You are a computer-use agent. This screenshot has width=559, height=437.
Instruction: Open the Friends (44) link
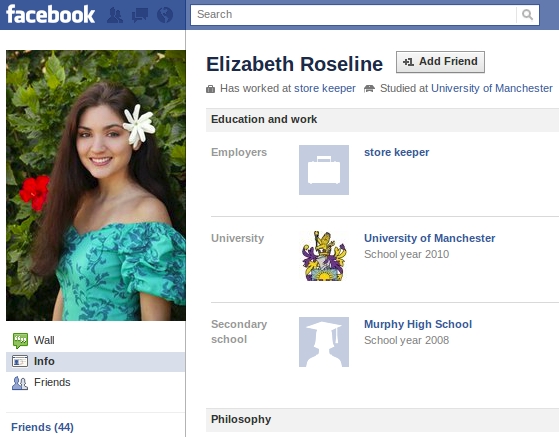(x=42, y=427)
